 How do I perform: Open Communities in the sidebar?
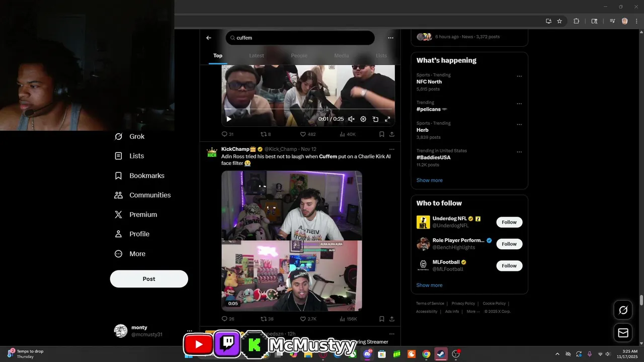[x=143, y=195]
